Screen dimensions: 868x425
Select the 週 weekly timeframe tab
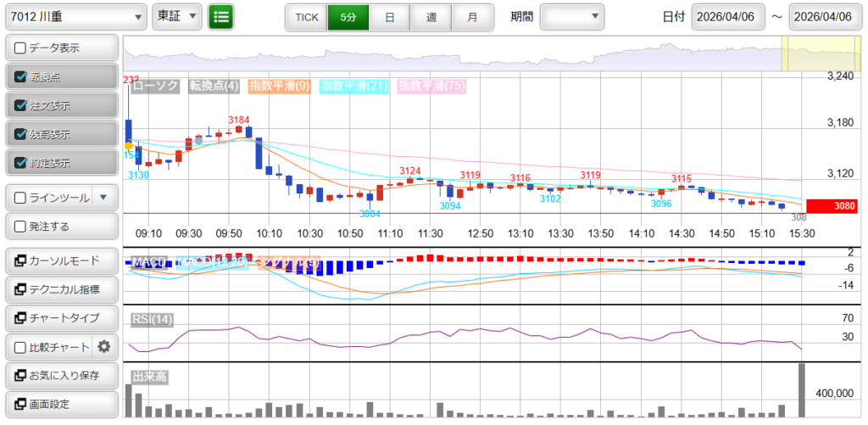(x=431, y=17)
